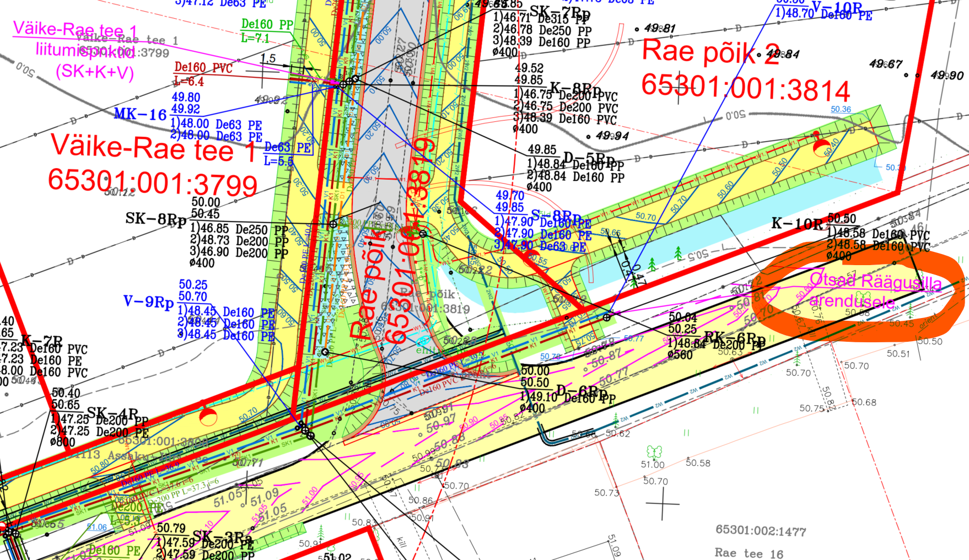Select the magenta 'liitumispunktid' annotation text
This screenshot has height=560, width=969.
[85, 51]
